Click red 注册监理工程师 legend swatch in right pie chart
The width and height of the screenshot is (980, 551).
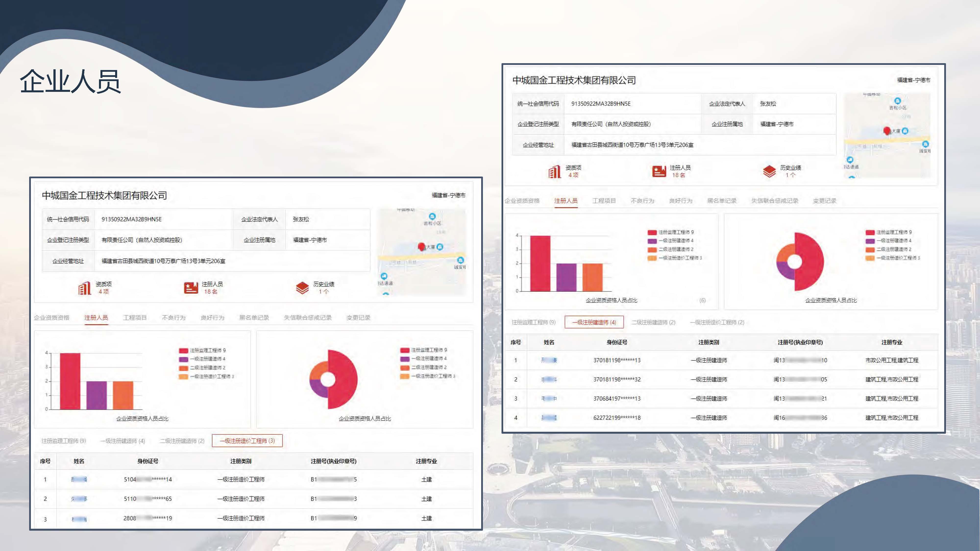[870, 232]
